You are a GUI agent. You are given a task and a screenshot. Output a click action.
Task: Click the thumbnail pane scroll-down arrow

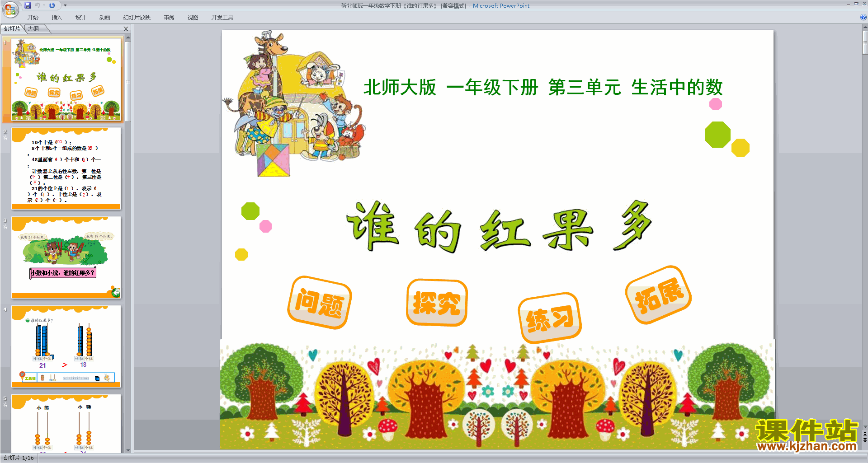pos(128,450)
